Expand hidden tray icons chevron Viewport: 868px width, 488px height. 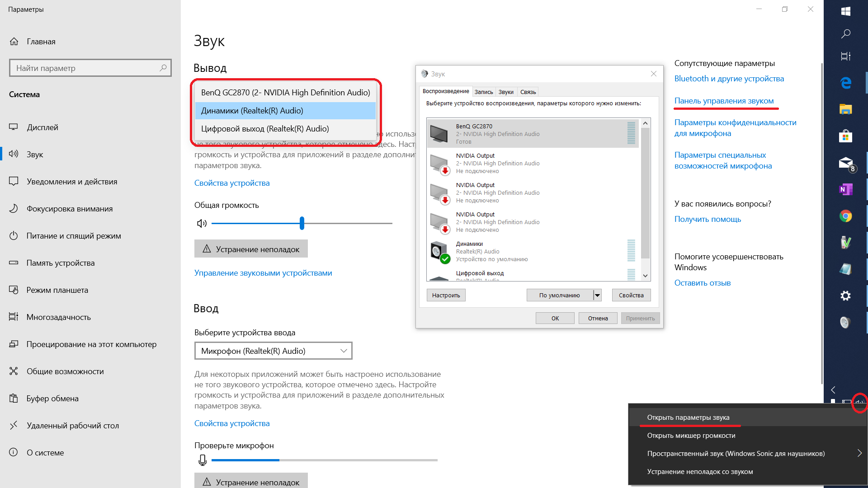[x=833, y=389]
